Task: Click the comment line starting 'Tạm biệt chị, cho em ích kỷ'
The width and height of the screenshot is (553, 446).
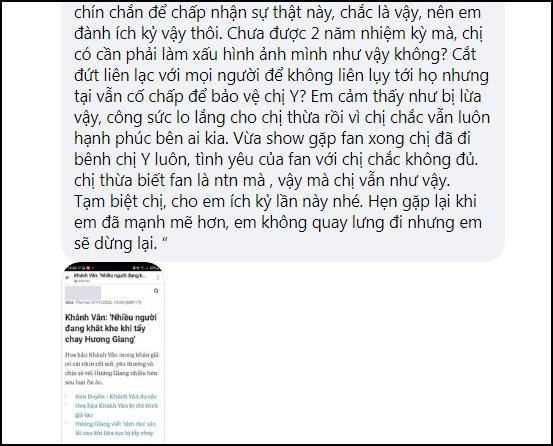Action: [275, 202]
